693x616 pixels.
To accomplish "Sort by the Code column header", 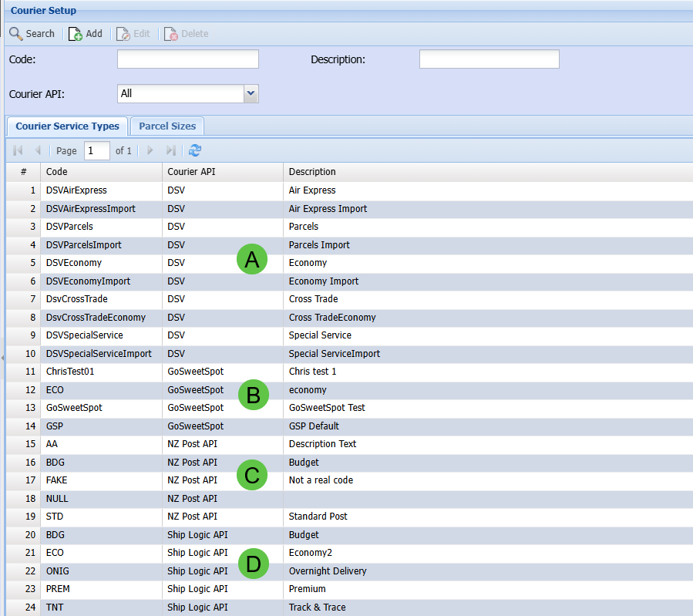I will coord(57,172).
